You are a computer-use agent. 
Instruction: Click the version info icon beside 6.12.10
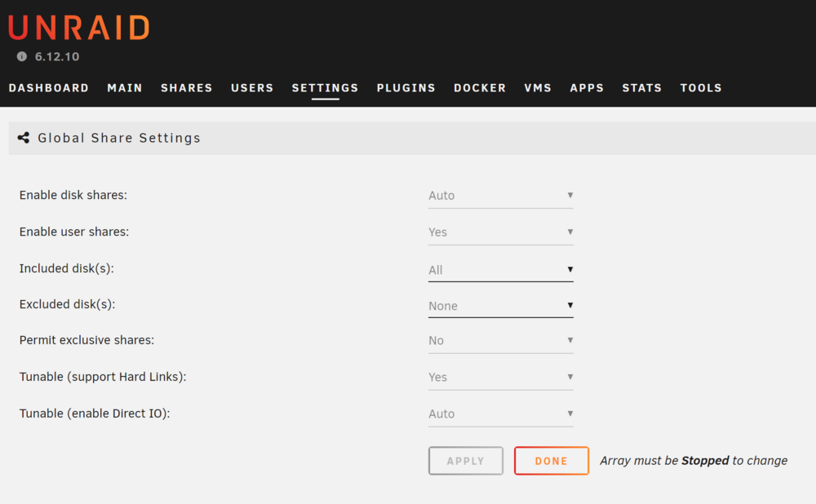(22, 56)
